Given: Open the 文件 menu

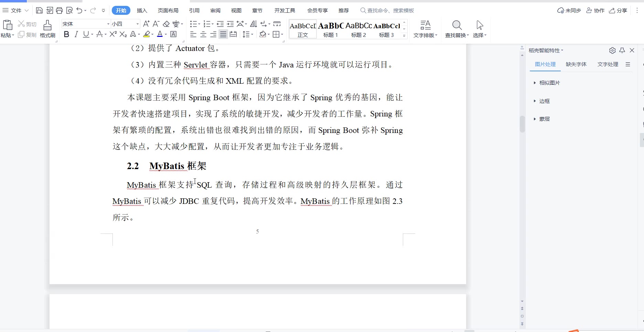Looking at the screenshot, I should pyautogui.click(x=15, y=10).
